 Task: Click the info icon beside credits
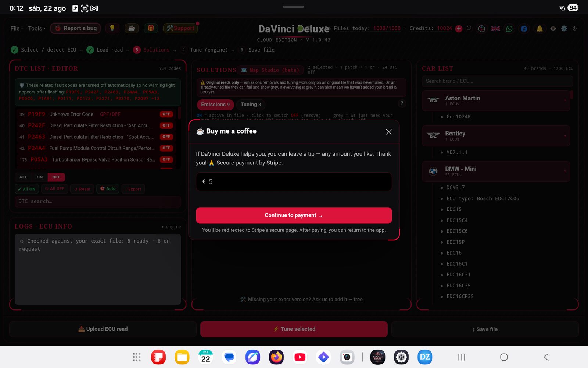[x=469, y=28]
